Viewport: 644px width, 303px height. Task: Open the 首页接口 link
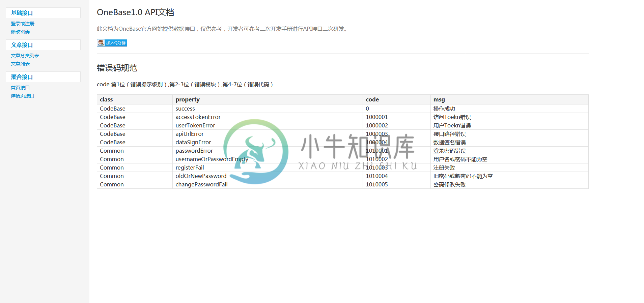20,88
